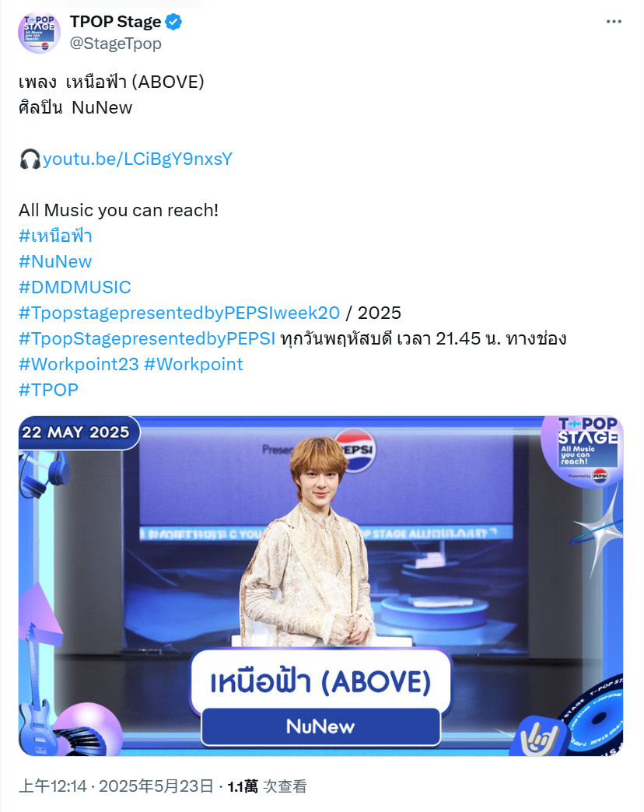This screenshot has height=812, width=644.
Task: Open hashtag #เหนือฟ้า
Action: tap(55, 236)
